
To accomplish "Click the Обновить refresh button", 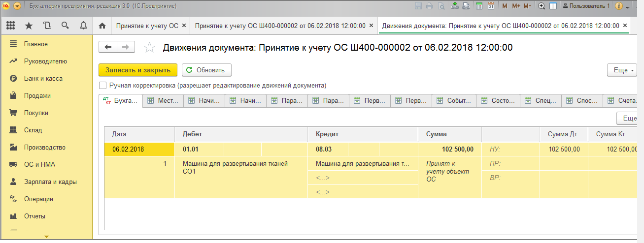I will click(206, 70).
